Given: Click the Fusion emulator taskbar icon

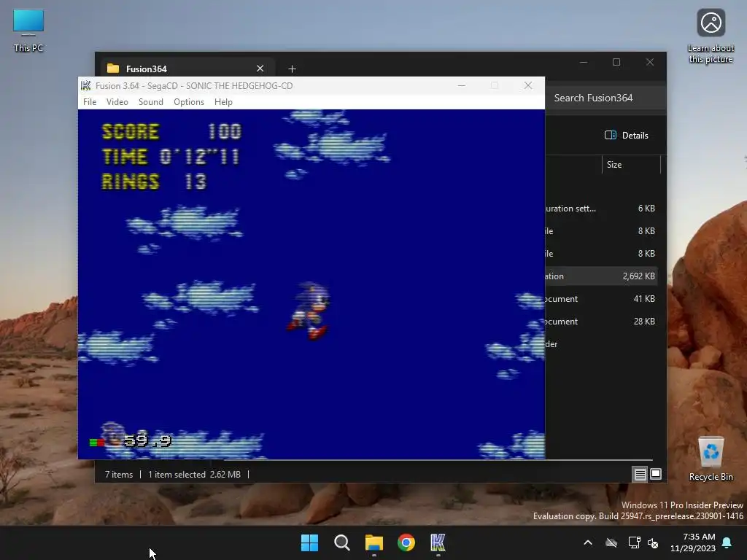Looking at the screenshot, I should coord(438,542).
